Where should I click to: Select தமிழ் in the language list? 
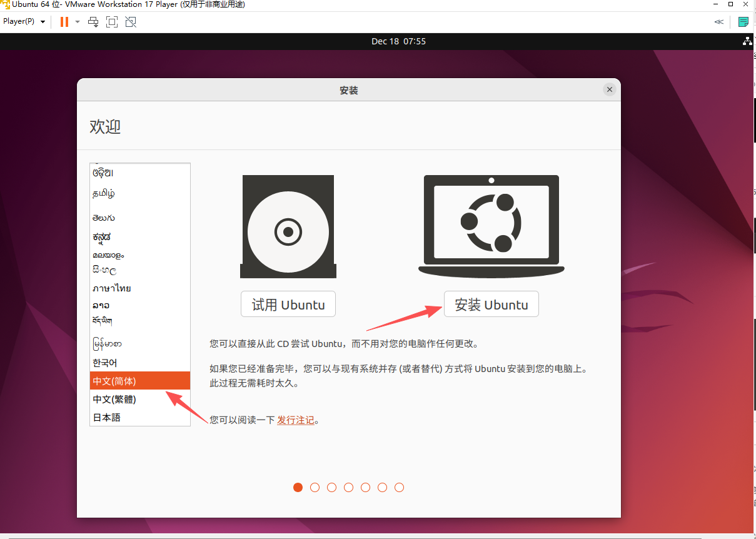[x=140, y=193]
